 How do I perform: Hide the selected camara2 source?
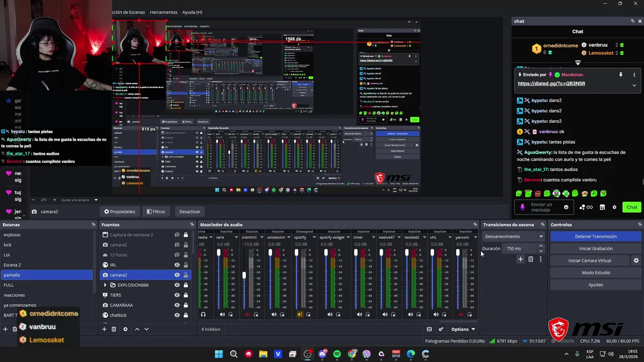(x=177, y=275)
